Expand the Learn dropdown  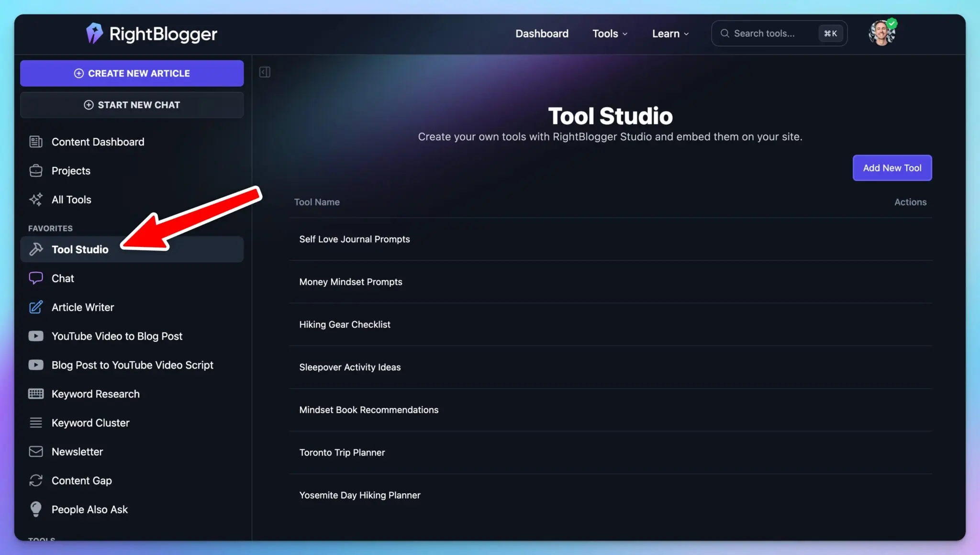669,33
